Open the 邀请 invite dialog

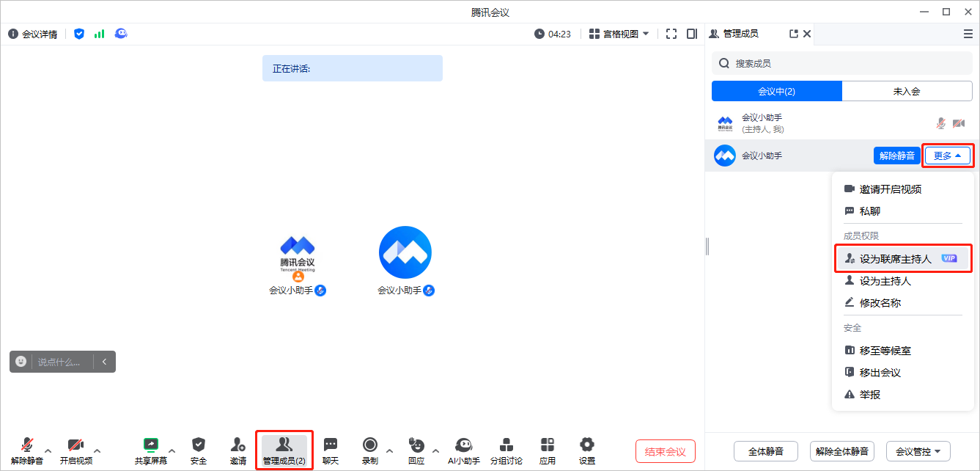click(x=238, y=450)
